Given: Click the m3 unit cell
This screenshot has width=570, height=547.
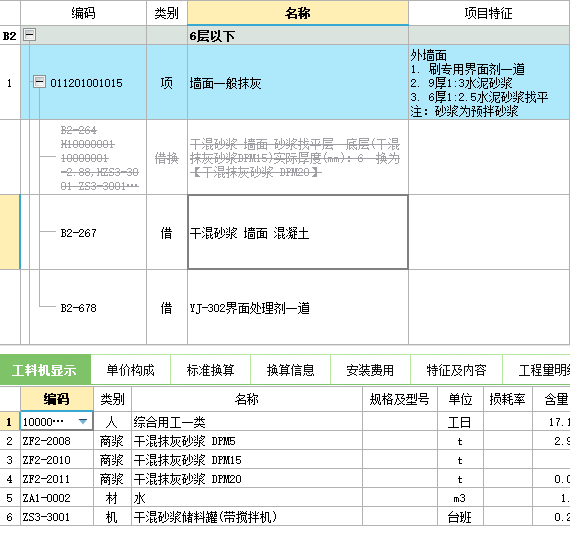Looking at the screenshot, I should 460,498.
